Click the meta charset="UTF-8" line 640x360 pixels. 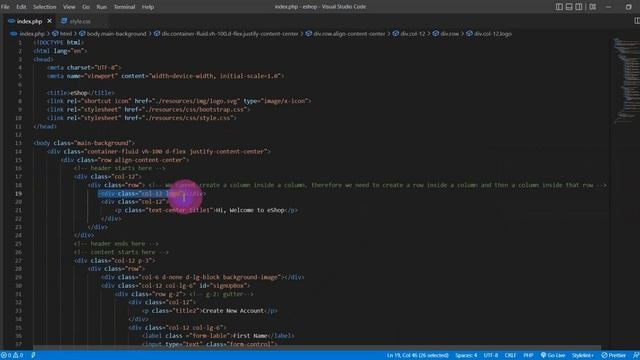[x=84, y=68]
